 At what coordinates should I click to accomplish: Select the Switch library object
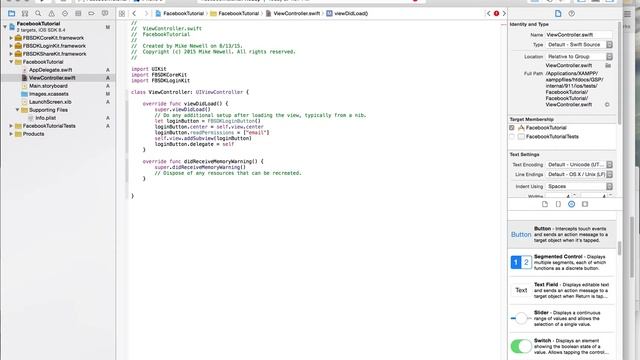point(562,346)
